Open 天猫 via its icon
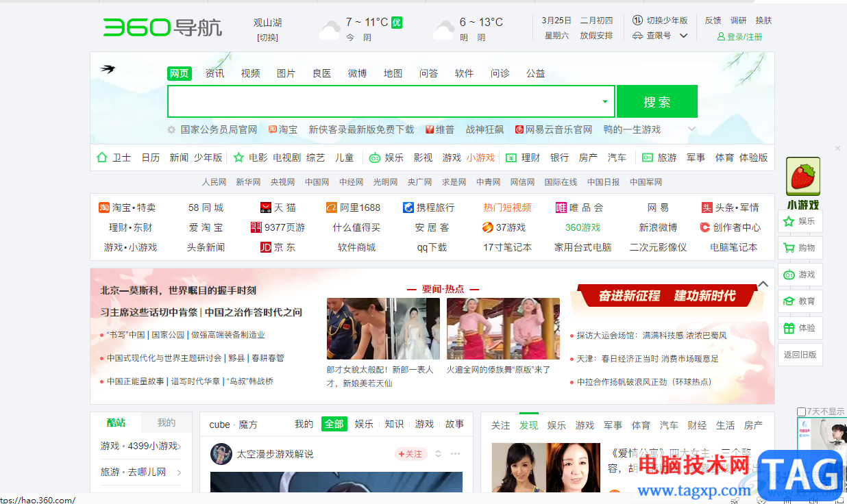This screenshot has width=847, height=504. tap(266, 207)
